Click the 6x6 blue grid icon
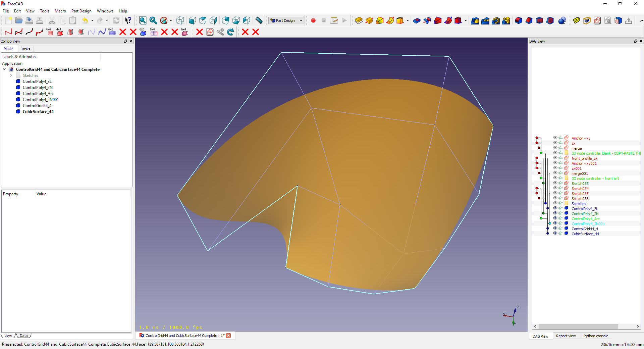 pyautogui.click(x=112, y=32)
